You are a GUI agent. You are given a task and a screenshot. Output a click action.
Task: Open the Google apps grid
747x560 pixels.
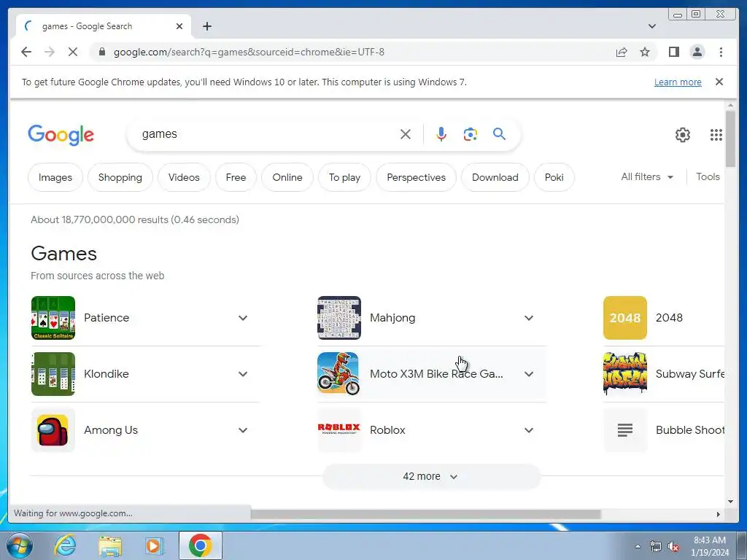coord(716,135)
